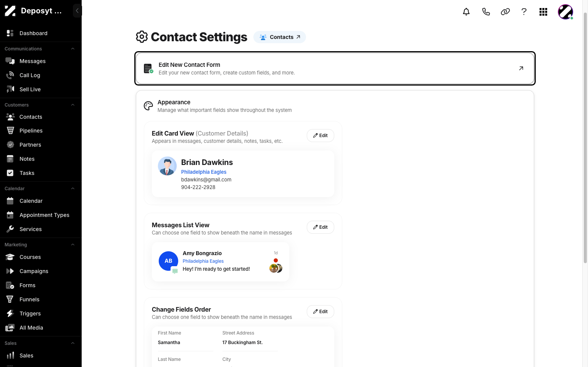Viewport: 588px width, 367px height.
Task: Collapse the Marketing section
Action: click(72, 245)
